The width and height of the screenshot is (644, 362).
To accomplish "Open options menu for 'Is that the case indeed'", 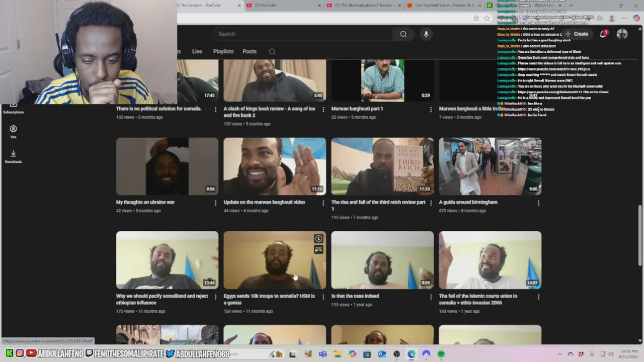I will click(x=431, y=297).
